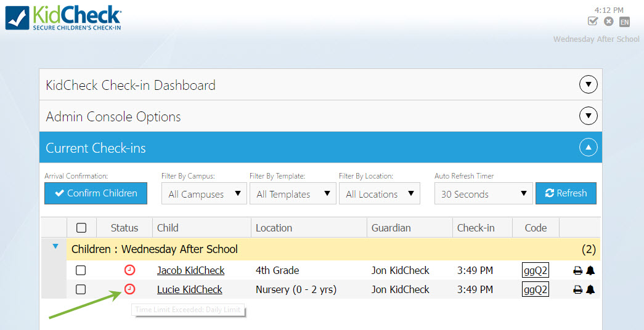
Task: Check the box for Jacob KidCheck
Action: 81,270
